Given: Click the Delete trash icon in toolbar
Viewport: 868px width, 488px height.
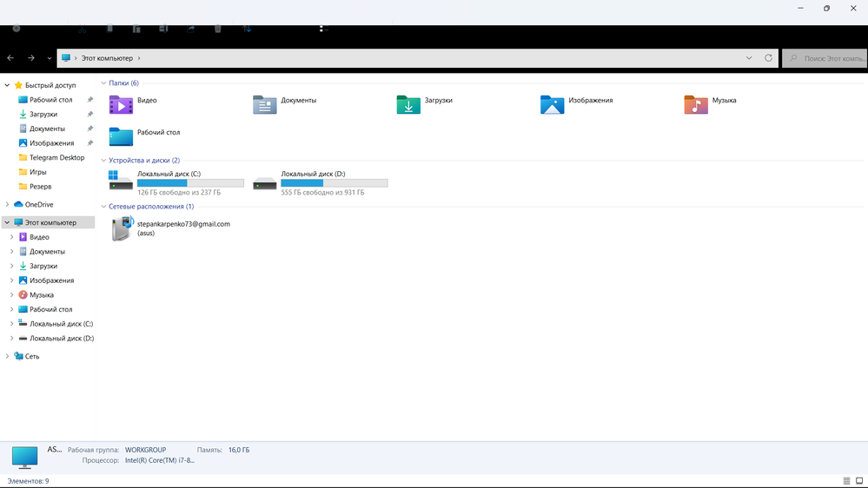Looking at the screenshot, I should point(217,29).
